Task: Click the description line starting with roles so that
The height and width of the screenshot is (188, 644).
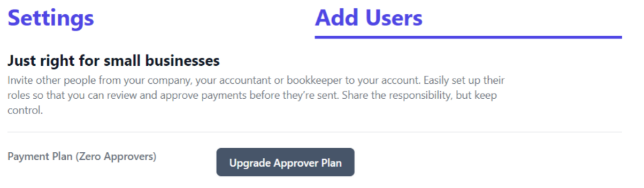Action: [252, 96]
